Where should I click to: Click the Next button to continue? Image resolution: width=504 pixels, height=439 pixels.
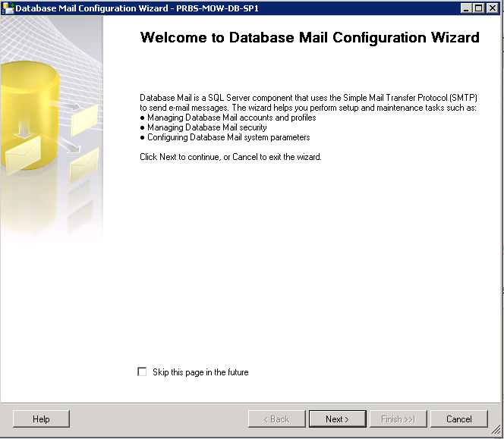point(337,419)
